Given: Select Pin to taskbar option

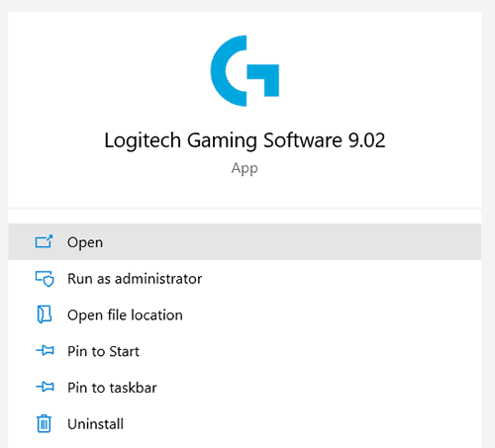Looking at the screenshot, I should [x=245, y=388].
